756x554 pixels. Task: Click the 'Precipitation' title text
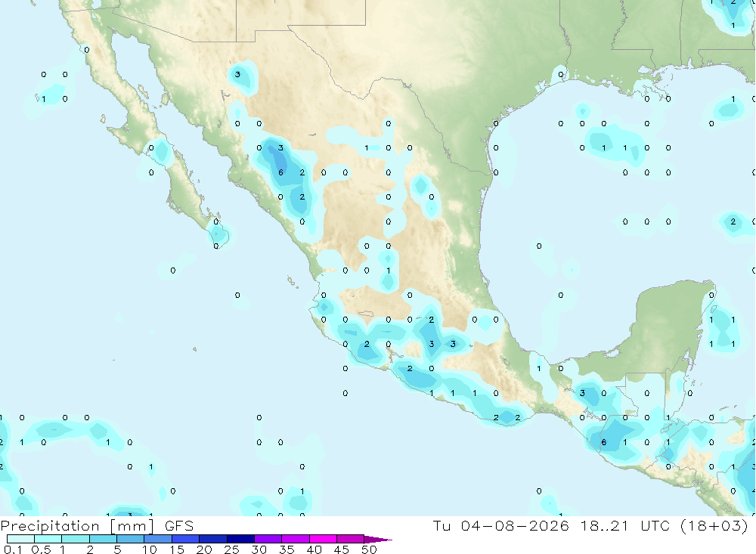(x=50, y=526)
